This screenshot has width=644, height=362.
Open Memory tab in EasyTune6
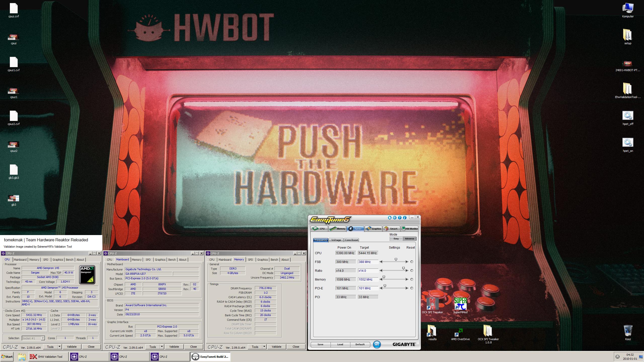pos(337,229)
